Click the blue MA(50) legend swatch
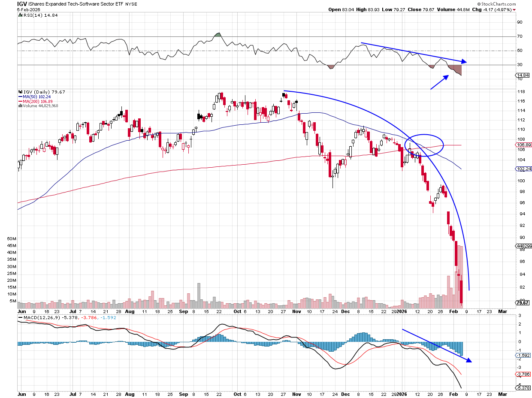 (20, 97)
